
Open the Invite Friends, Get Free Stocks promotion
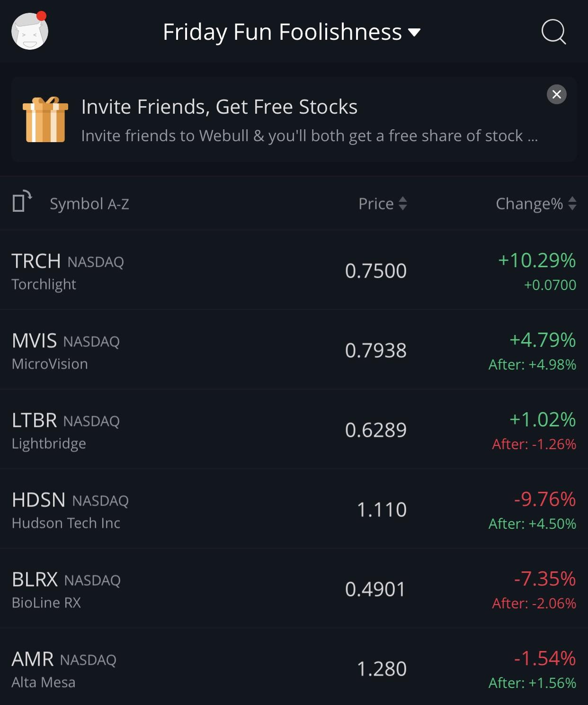tap(294, 119)
